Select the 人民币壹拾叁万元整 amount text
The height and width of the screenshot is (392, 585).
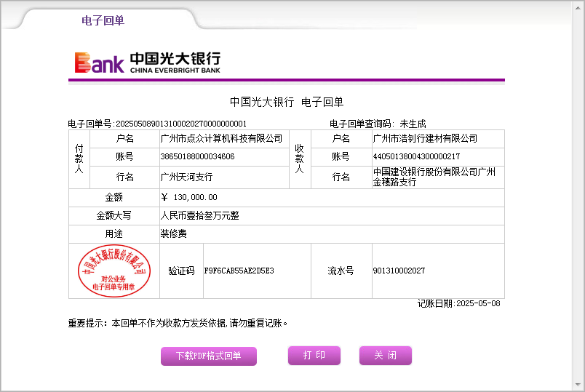tap(199, 216)
